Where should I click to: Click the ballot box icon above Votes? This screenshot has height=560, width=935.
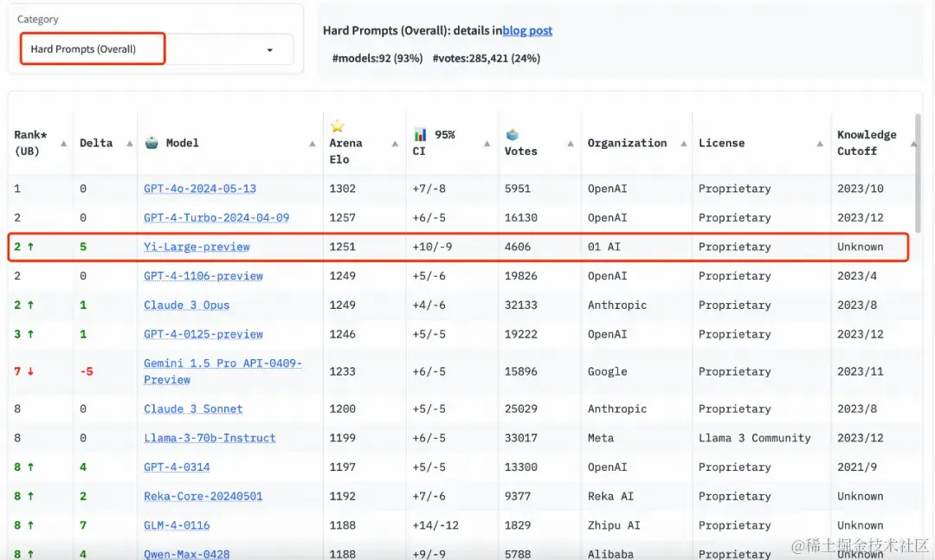click(512, 135)
